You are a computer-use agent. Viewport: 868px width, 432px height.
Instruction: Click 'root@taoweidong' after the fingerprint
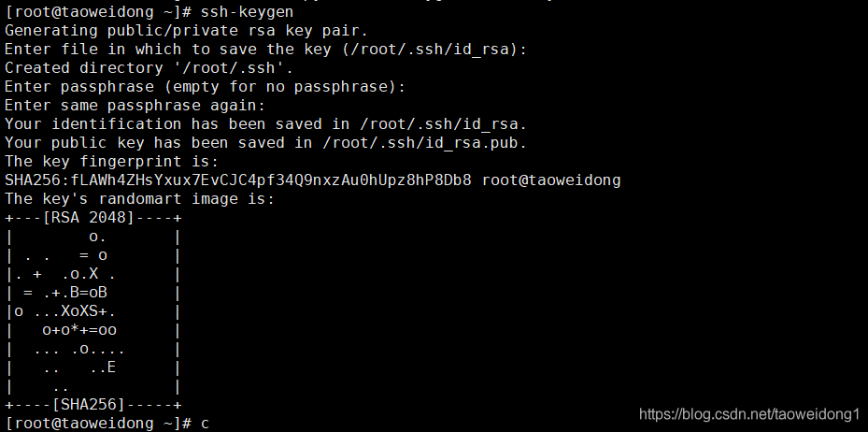click(551, 180)
